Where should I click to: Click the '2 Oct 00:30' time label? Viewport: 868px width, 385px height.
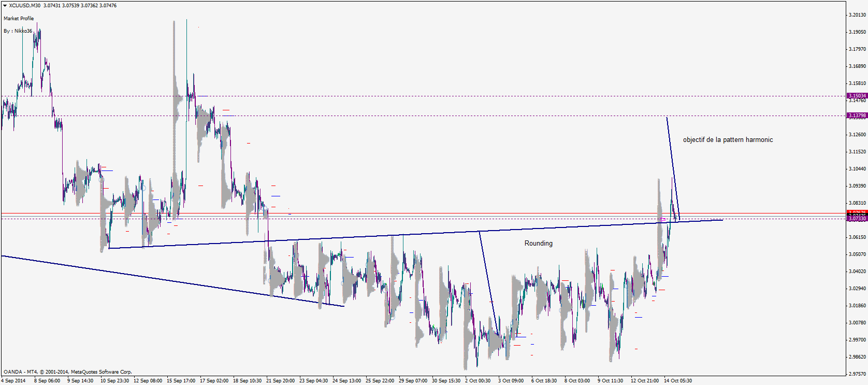tap(478, 381)
